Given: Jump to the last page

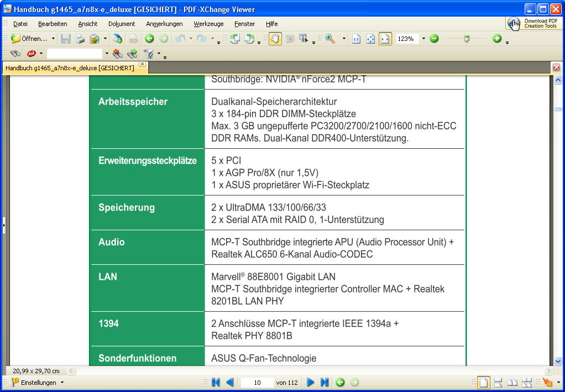Looking at the screenshot, I should (325, 383).
